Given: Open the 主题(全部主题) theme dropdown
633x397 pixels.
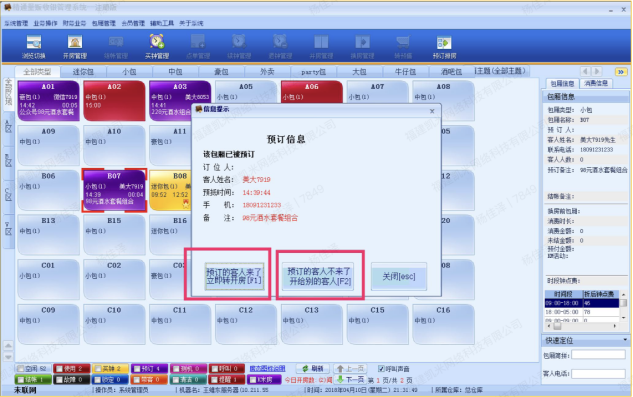Looking at the screenshot, I should pyautogui.click(x=501, y=71).
